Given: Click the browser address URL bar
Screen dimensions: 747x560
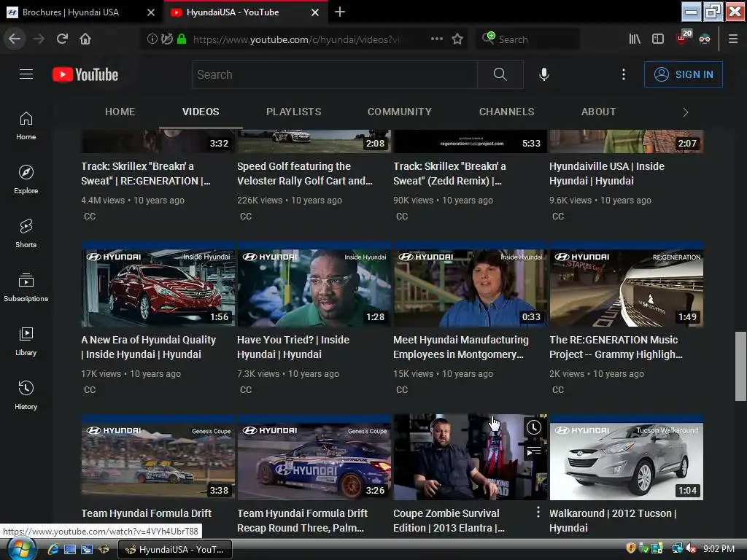Looking at the screenshot, I should [298, 39].
